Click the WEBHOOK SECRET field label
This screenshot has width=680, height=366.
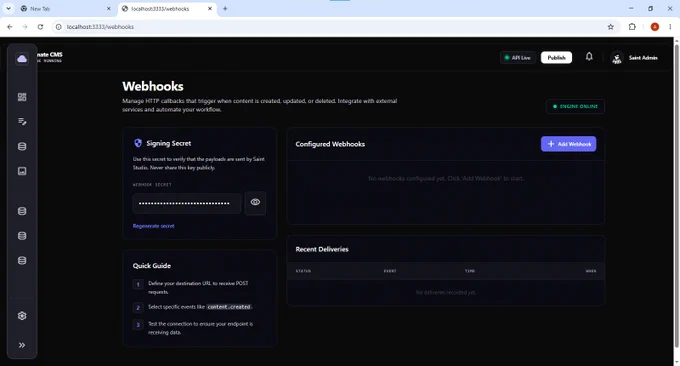coord(152,185)
